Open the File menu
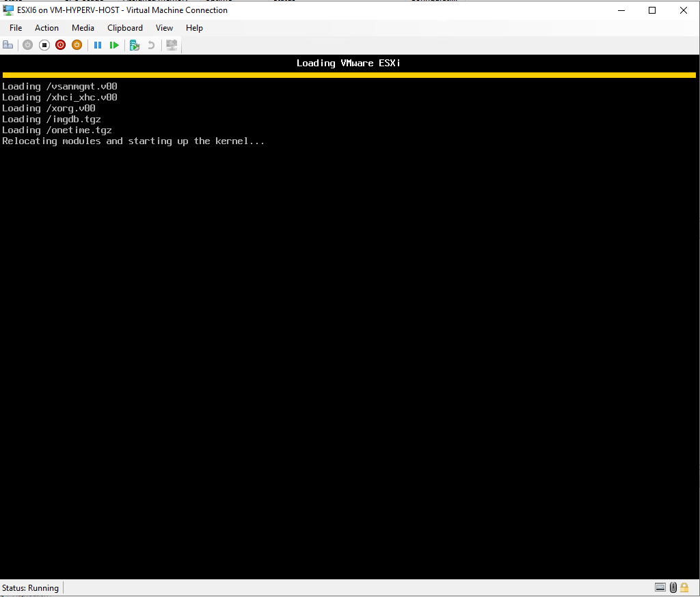This screenshot has width=700, height=597. click(x=16, y=27)
